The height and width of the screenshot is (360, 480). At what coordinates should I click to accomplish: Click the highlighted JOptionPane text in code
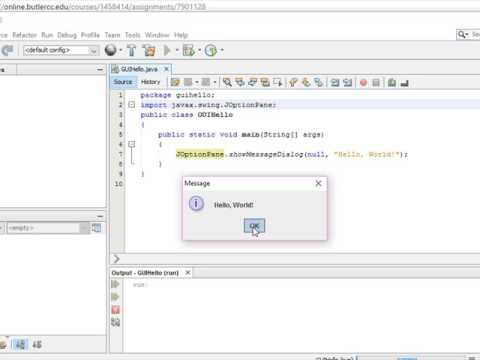tap(200, 154)
